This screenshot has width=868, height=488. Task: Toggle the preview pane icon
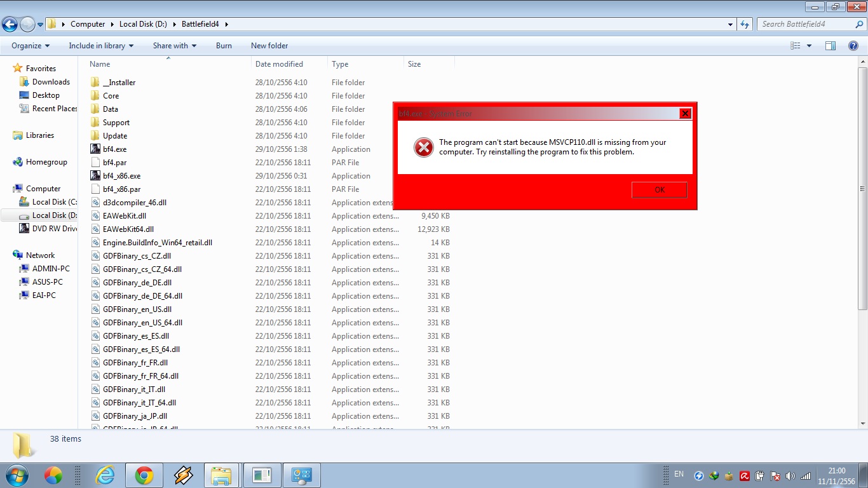pyautogui.click(x=830, y=46)
